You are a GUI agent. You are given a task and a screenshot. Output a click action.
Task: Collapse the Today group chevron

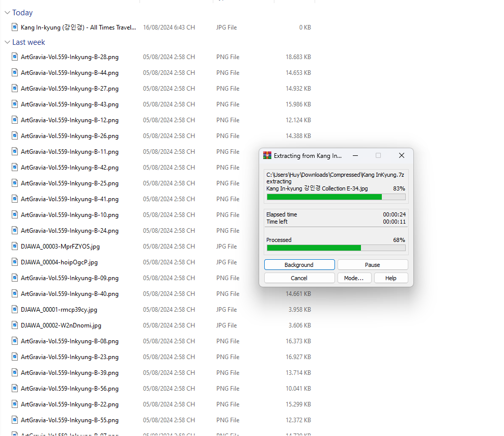click(x=7, y=13)
